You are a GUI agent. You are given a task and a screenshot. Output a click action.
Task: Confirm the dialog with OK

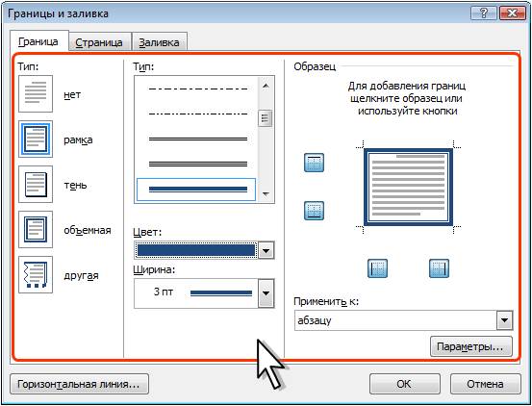(x=404, y=384)
